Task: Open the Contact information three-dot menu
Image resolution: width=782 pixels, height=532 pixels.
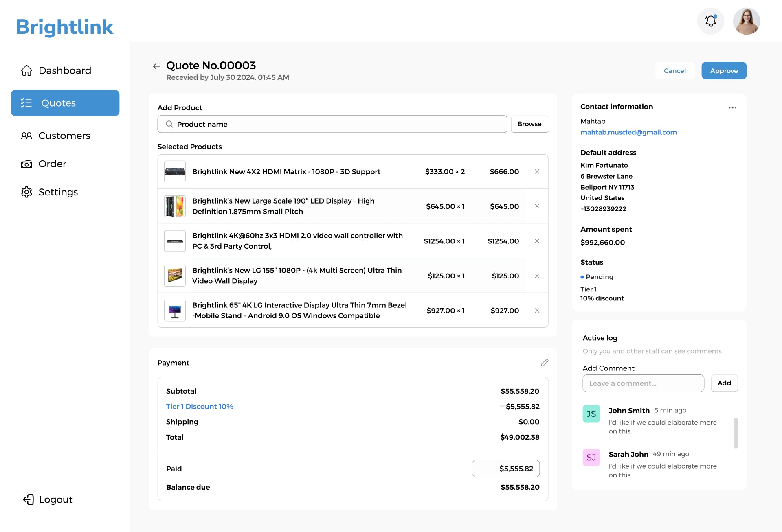Action: click(732, 108)
